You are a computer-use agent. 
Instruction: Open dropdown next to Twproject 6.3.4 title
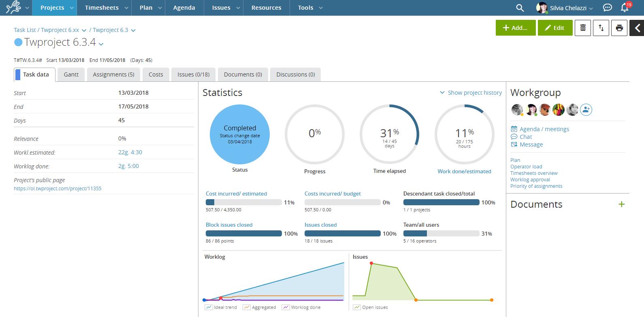point(101,44)
